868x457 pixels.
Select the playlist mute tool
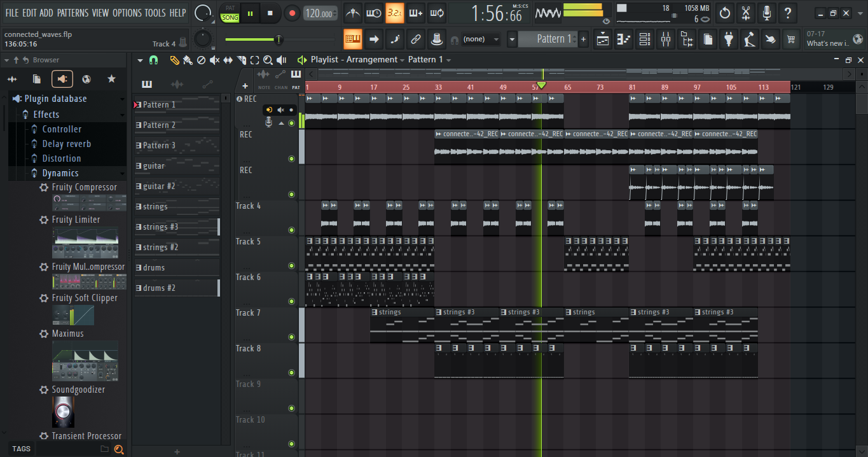(214, 60)
